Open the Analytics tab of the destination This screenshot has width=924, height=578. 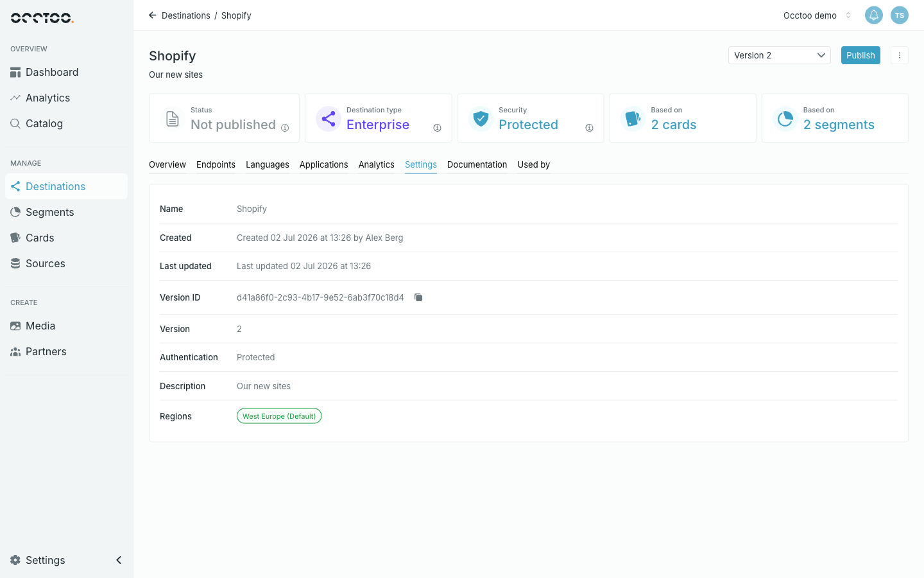377,165
